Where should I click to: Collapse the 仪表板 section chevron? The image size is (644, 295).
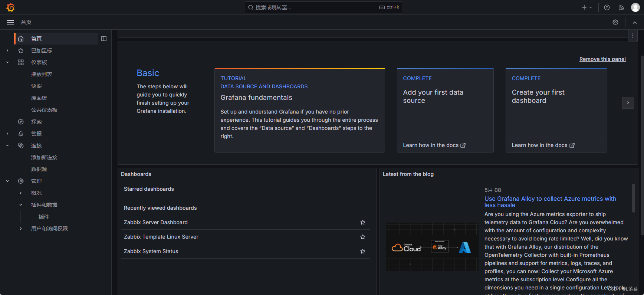(7, 62)
